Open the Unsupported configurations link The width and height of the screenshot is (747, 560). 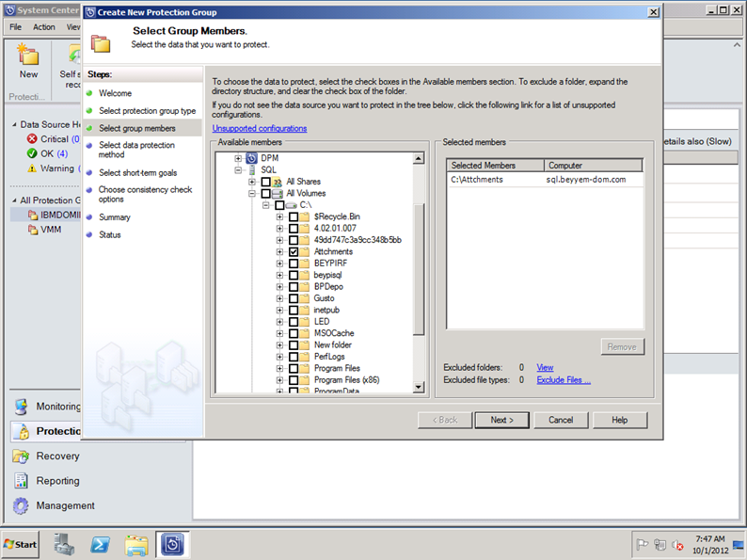260,128
